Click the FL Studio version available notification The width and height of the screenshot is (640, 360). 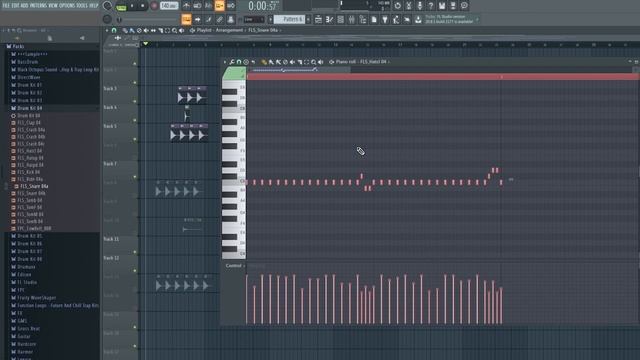(449, 19)
